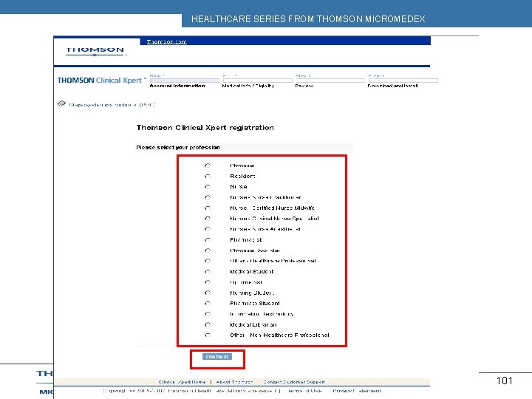Image resolution: width=532 pixels, height=399 pixels.
Task: Select Other - Non Healthcare Professional
Action: coord(208,335)
